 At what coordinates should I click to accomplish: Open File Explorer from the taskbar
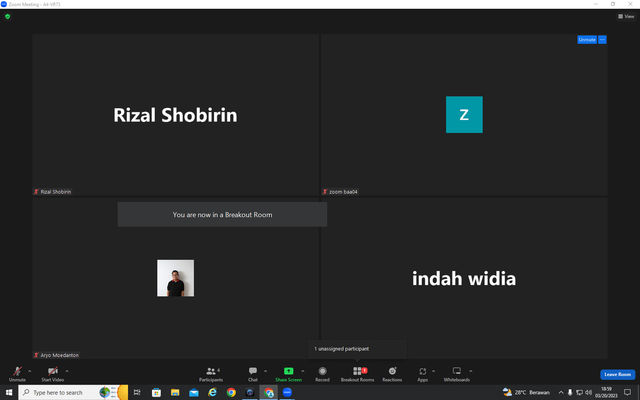tap(175, 392)
